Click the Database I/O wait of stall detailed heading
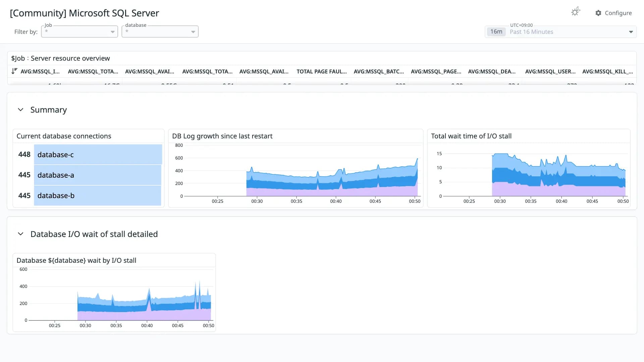Image resolution: width=644 pixels, height=362 pixels. (94, 234)
